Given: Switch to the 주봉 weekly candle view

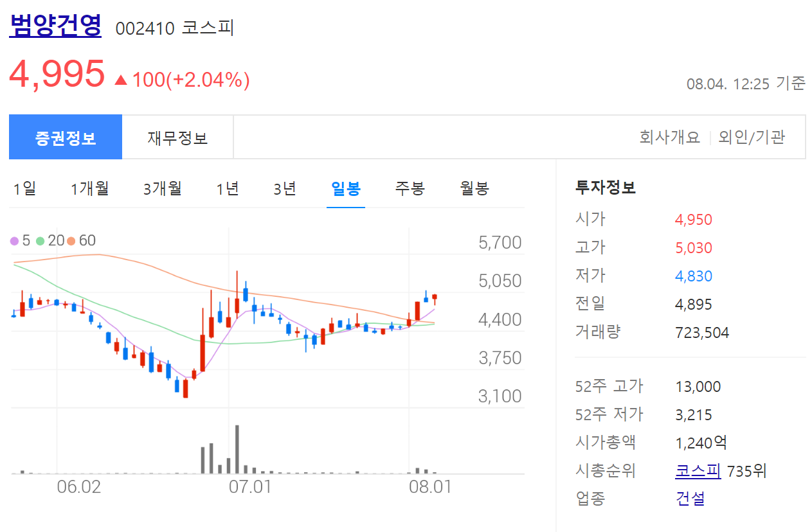Looking at the screenshot, I should pyautogui.click(x=410, y=189).
